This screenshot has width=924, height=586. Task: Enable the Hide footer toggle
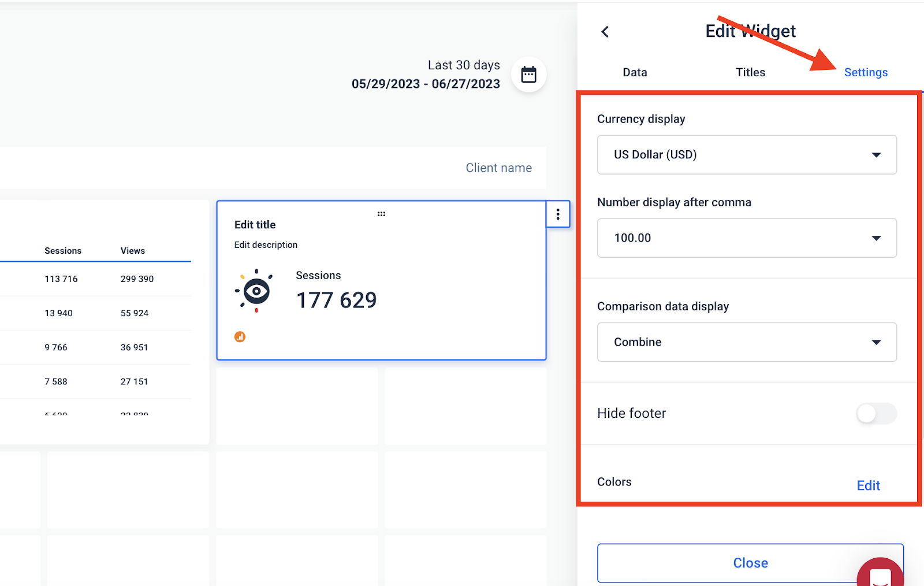(x=875, y=414)
